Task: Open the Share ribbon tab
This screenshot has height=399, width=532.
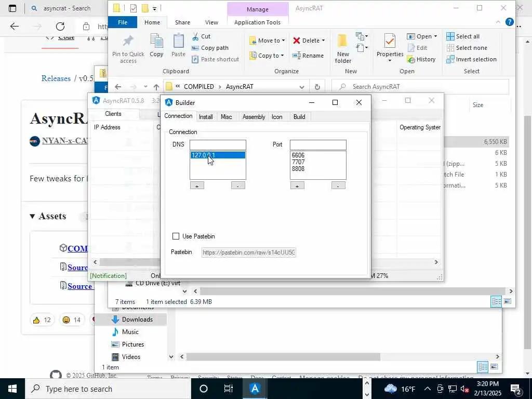Action: pos(182,22)
